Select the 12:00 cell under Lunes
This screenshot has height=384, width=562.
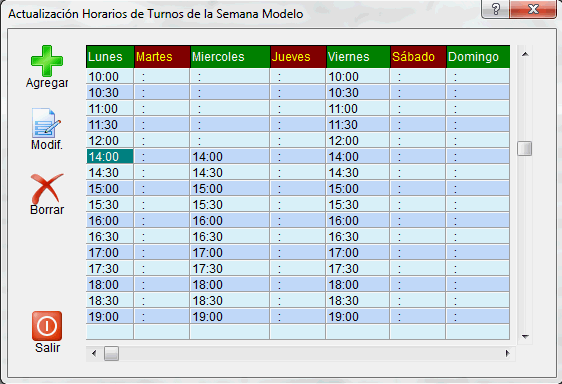coord(110,141)
